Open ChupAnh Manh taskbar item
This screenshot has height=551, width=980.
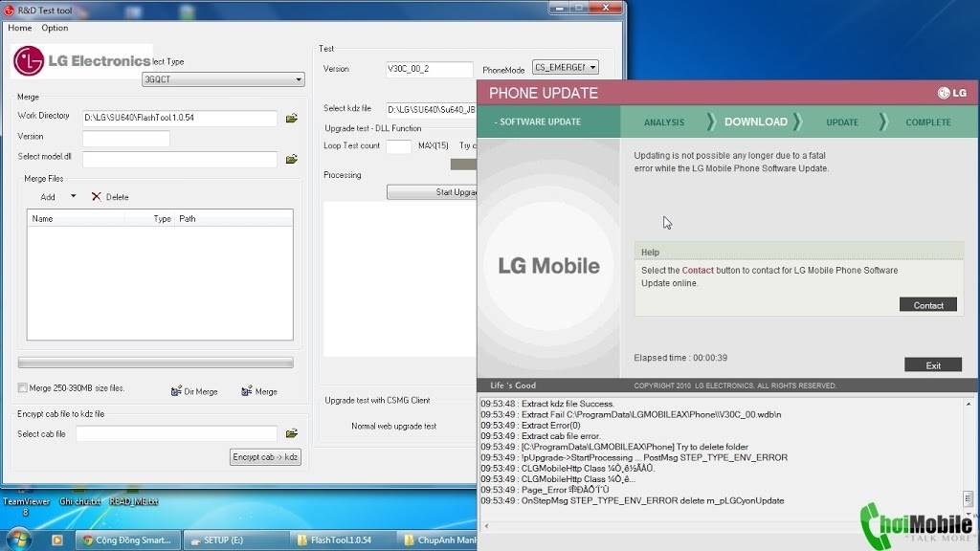click(x=437, y=540)
